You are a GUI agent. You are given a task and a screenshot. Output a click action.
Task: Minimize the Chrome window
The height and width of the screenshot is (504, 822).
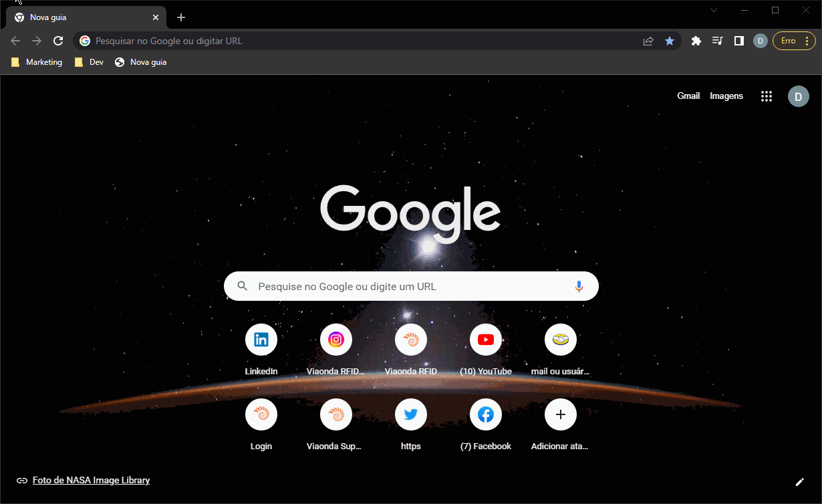[744, 10]
